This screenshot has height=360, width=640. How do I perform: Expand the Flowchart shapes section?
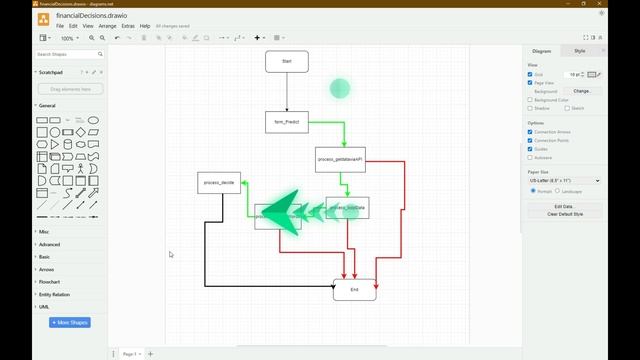tap(49, 282)
